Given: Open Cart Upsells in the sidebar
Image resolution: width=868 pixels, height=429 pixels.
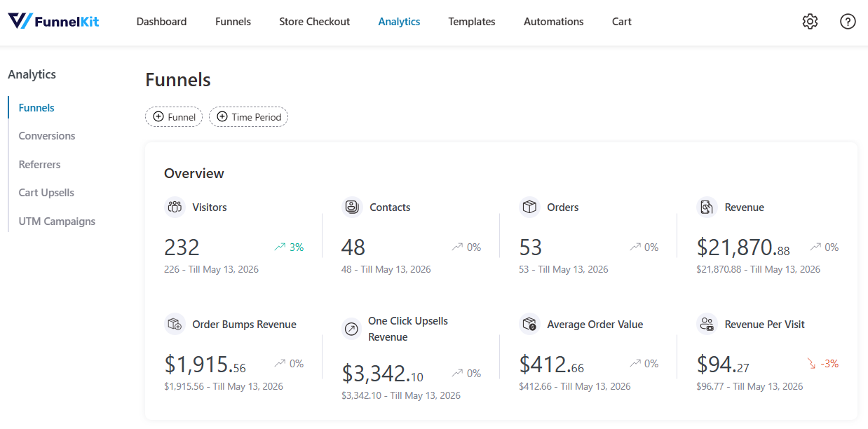Looking at the screenshot, I should click(46, 193).
